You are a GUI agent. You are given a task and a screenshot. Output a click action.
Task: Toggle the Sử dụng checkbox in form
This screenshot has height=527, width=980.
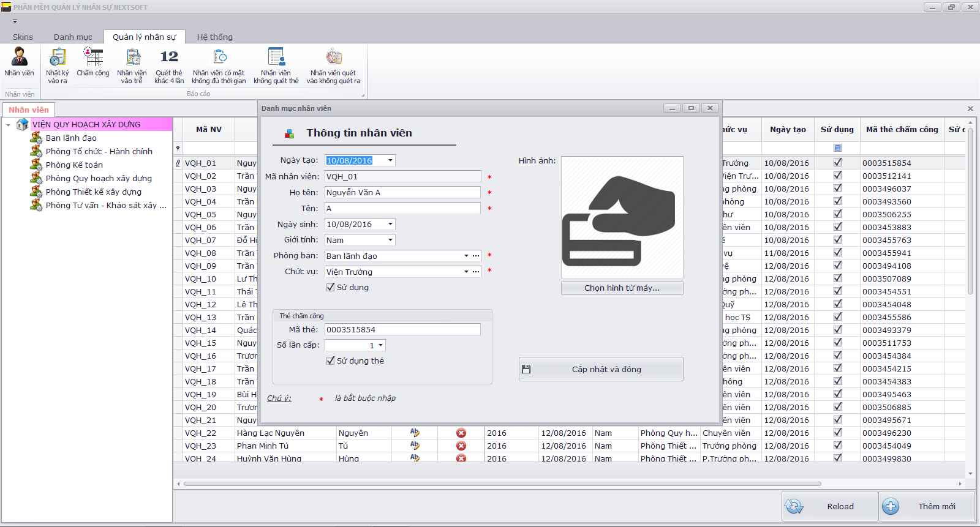(x=331, y=287)
